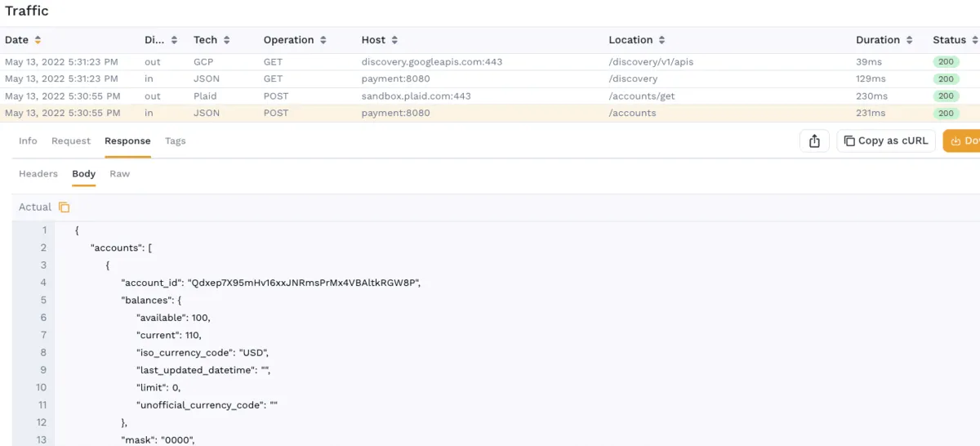This screenshot has height=446, width=980.
Task: Sort the Operation column
Action: point(323,40)
